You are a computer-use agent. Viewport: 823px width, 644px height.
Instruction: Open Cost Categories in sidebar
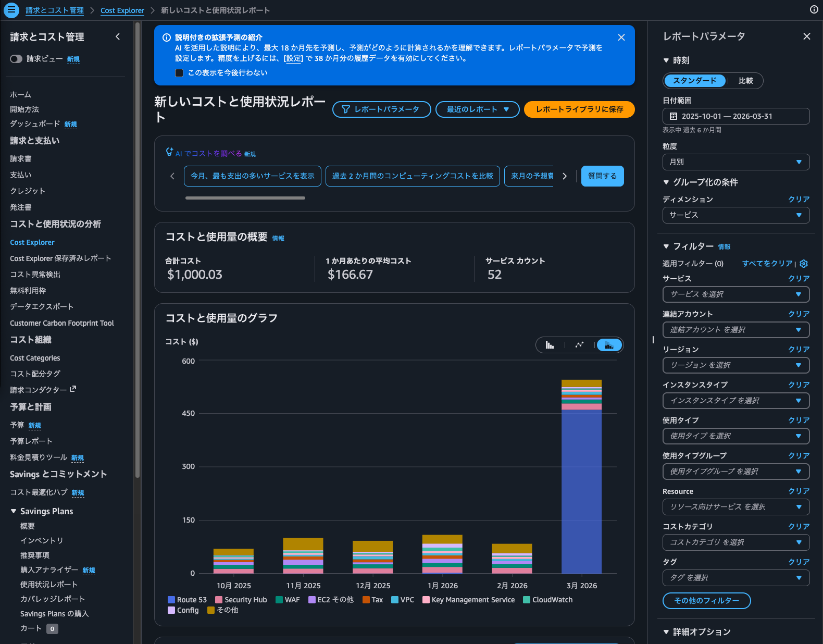pos(35,358)
